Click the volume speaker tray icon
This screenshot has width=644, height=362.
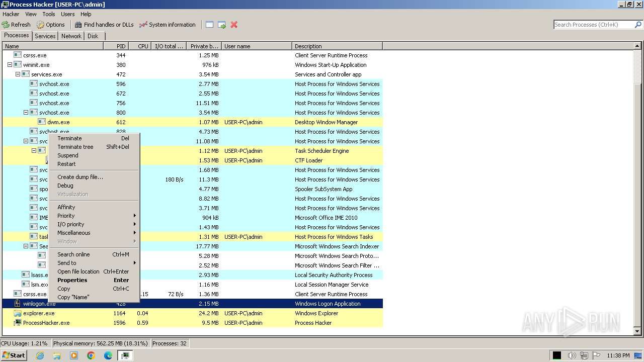[572, 355]
